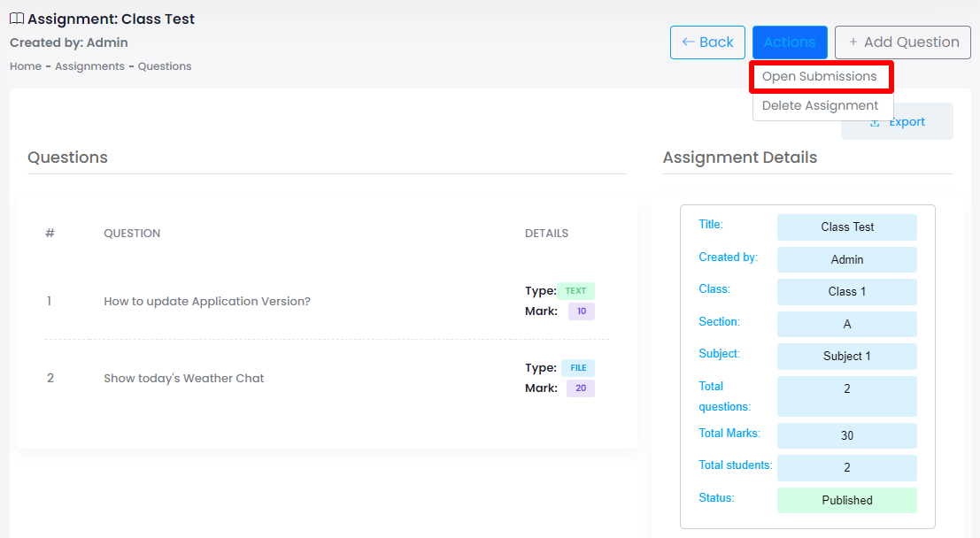Select question 'Show today's Weather Chat'
Screen dimensions: 980x538
(184, 378)
